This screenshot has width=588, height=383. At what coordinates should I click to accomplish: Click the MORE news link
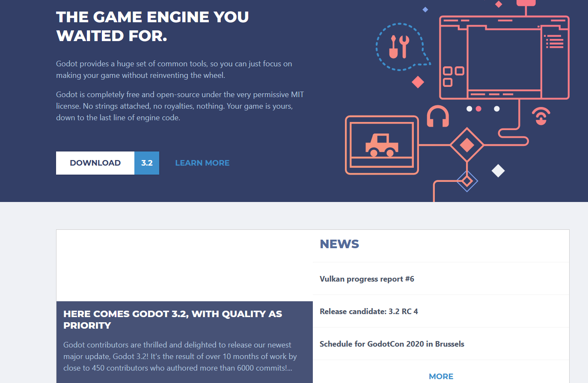[441, 377]
